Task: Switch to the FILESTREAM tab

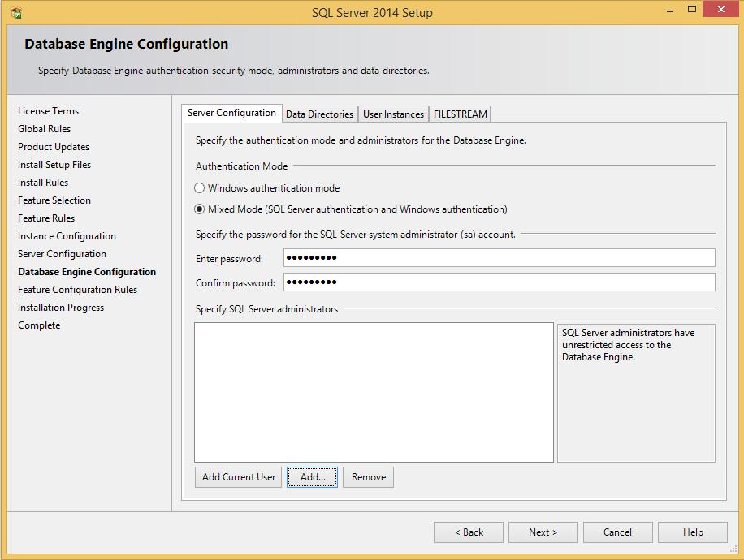Action: 461,114
